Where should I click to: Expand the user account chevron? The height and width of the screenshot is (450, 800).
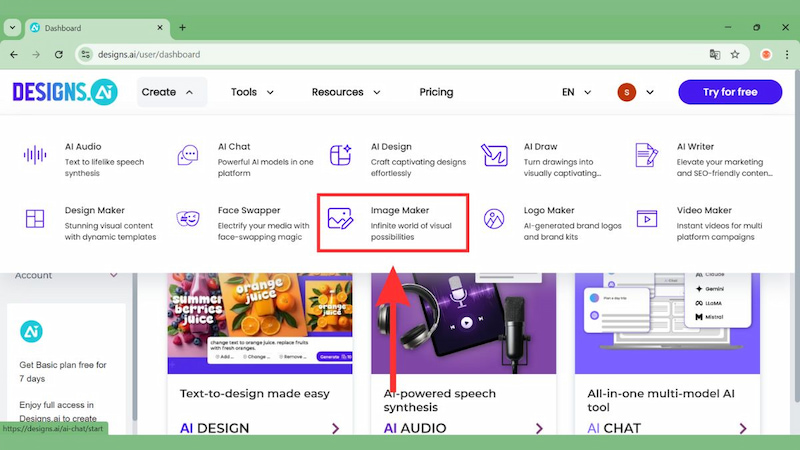649,92
